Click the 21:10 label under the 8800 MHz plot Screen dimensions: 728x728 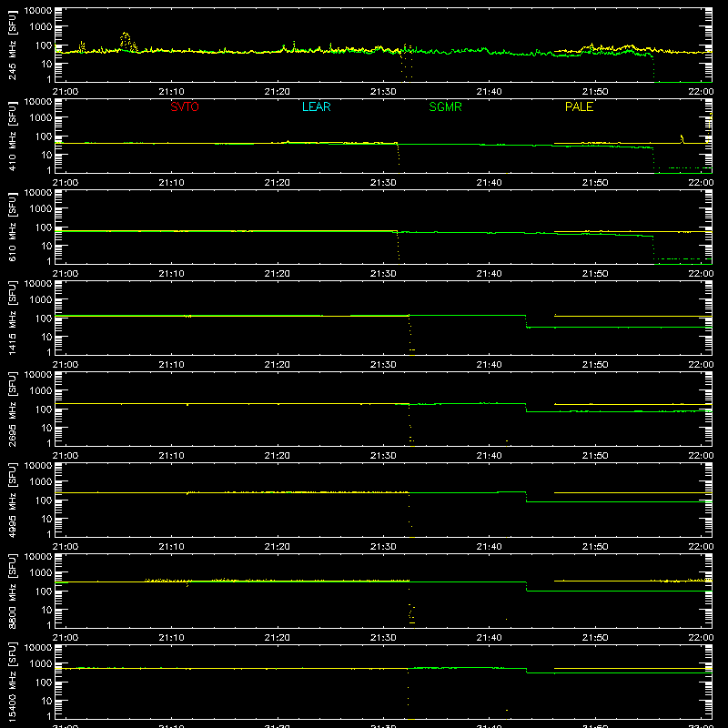(x=171, y=638)
